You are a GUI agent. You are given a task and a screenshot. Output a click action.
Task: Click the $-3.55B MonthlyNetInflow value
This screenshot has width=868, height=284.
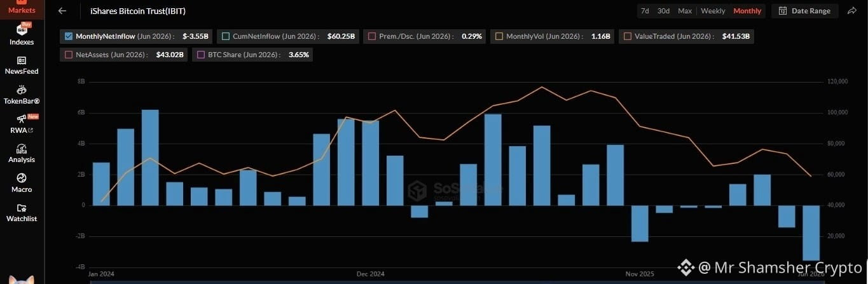point(195,37)
